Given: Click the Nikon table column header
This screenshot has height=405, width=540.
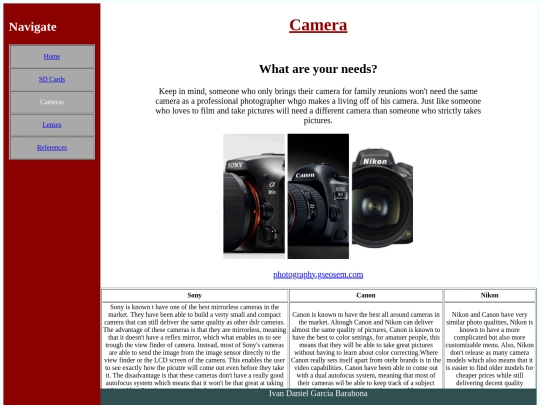Looking at the screenshot, I should 489,295.
